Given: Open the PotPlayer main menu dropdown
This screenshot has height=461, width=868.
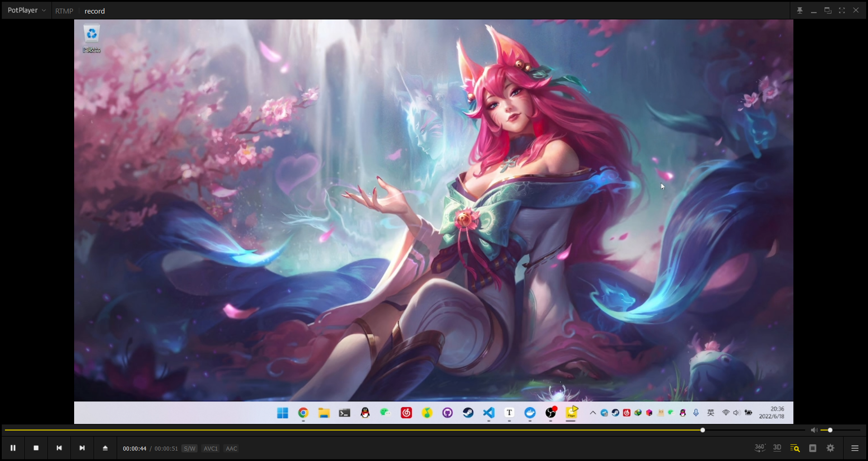Looking at the screenshot, I should [x=26, y=10].
